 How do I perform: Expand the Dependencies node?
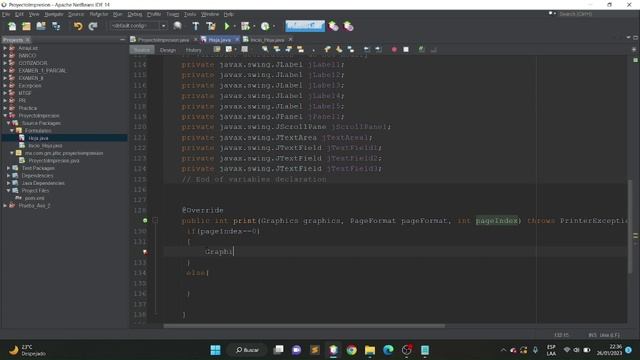pyautogui.click(x=9, y=176)
